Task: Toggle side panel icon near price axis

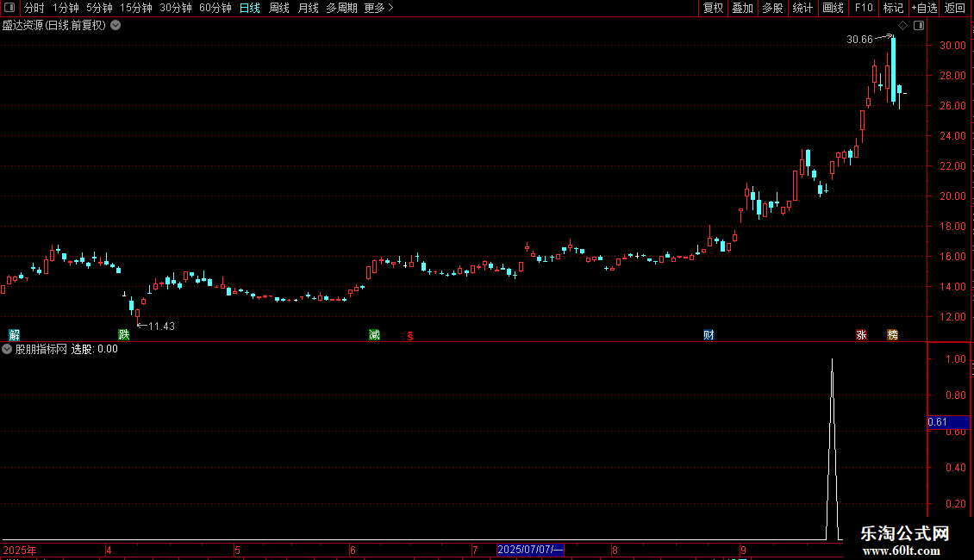Action: pyautogui.click(x=919, y=26)
